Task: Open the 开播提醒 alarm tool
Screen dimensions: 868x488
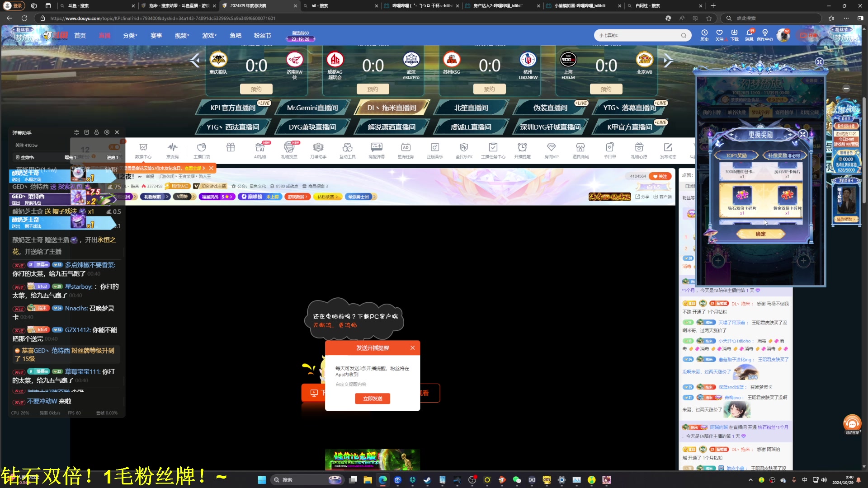Action: pos(522,150)
